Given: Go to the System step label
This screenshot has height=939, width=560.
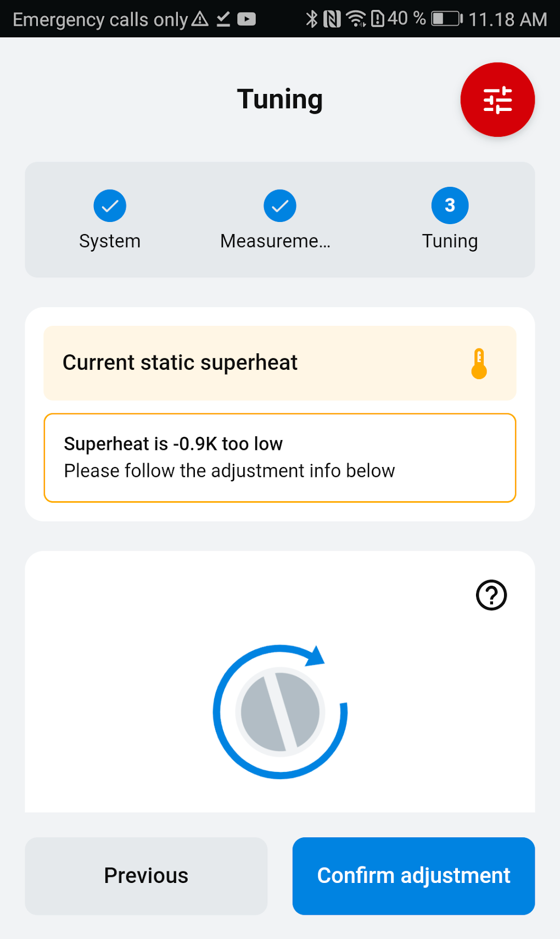Looking at the screenshot, I should pyautogui.click(x=110, y=241).
